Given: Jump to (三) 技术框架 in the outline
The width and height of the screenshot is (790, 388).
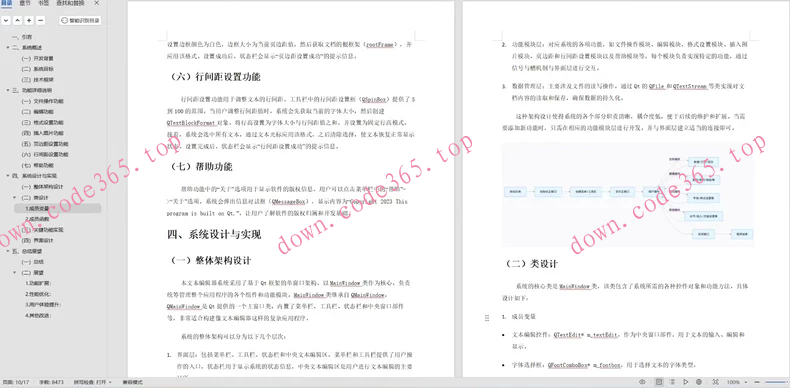Looking at the screenshot, I should (x=37, y=79).
